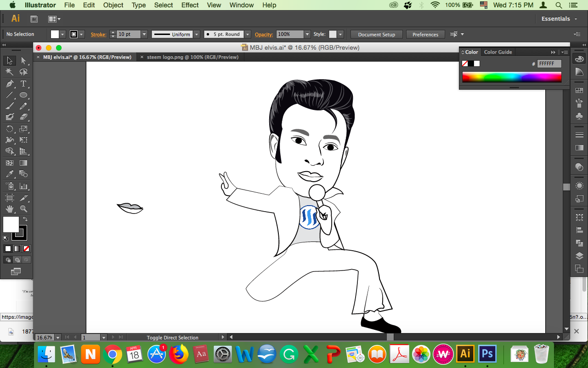Open the Opacity panel link
The image size is (588, 368).
coord(264,34)
